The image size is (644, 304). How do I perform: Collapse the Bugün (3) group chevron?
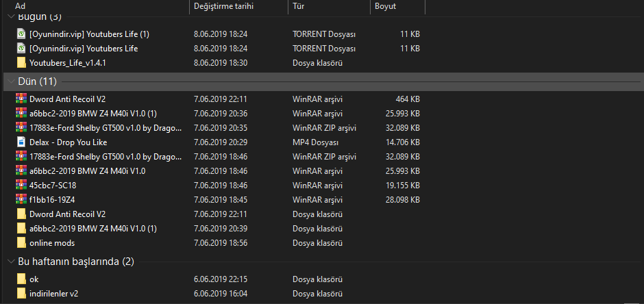11,16
